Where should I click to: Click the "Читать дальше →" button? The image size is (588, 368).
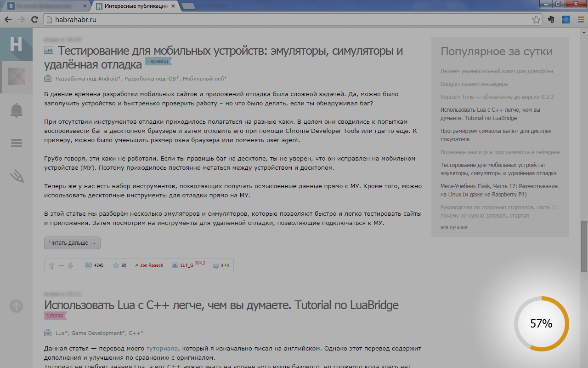pyautogui.click(x=72, y=243)
